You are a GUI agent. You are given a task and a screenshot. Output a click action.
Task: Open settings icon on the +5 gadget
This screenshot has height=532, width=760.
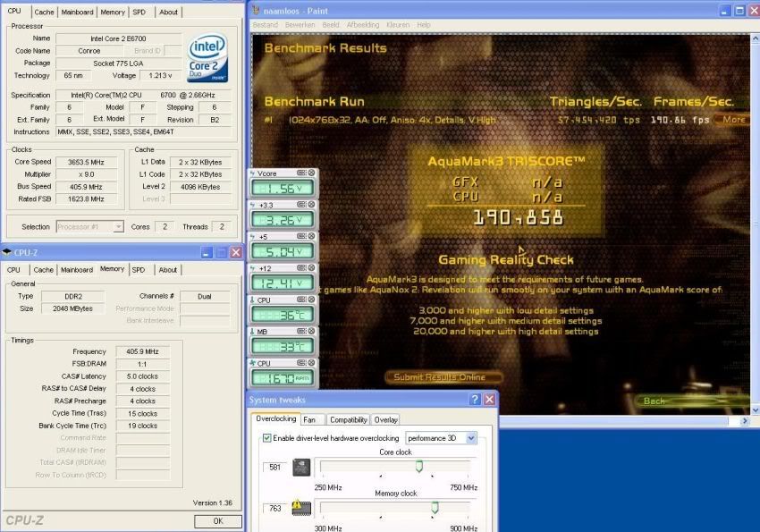click(x=301, y=236)
